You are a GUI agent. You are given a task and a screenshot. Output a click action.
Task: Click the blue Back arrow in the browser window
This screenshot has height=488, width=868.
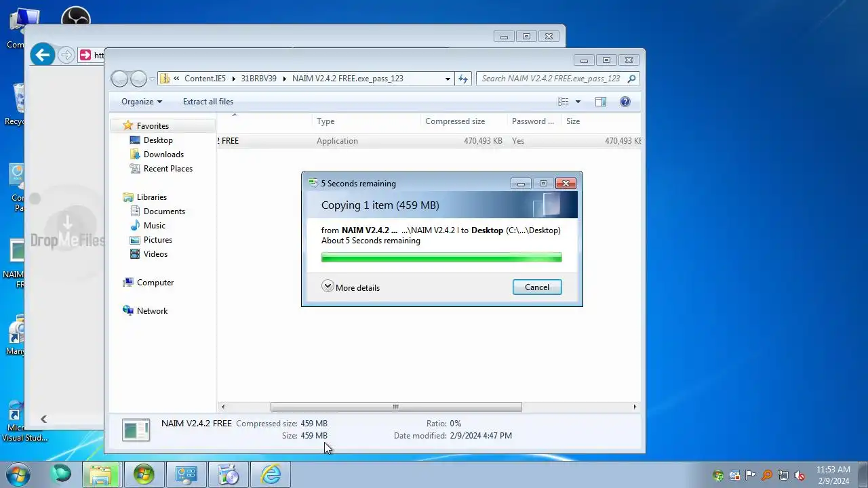[43, 55]
